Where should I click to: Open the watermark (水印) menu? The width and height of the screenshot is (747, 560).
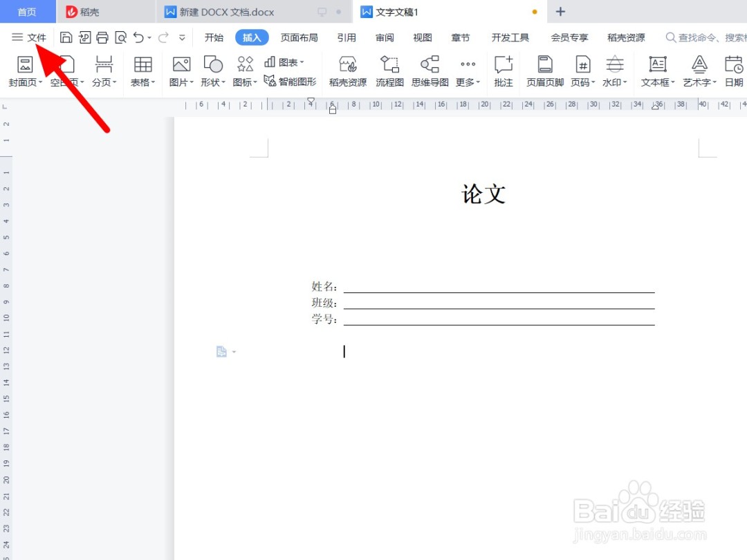[x=615, y=71]
